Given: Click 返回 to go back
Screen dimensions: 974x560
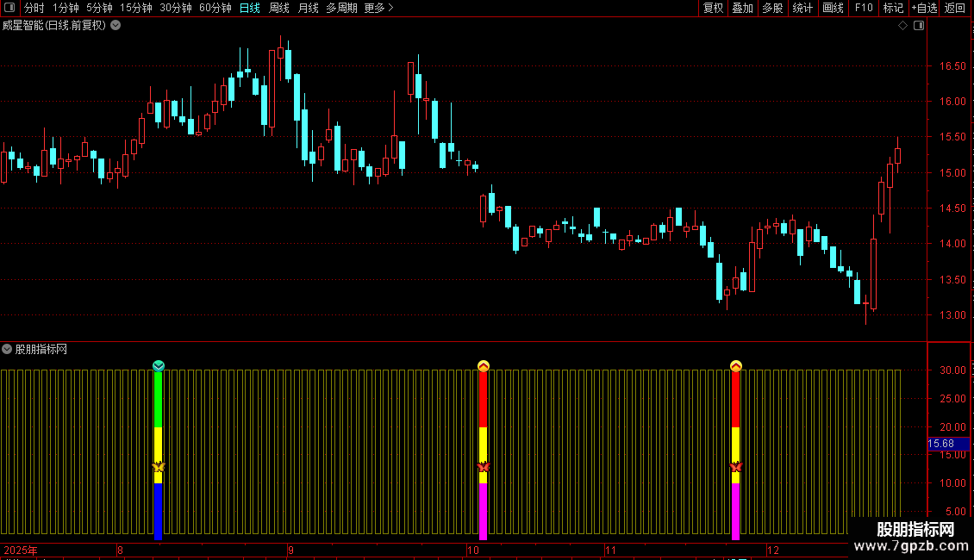Looking at the screenshot, I should 955,8.
